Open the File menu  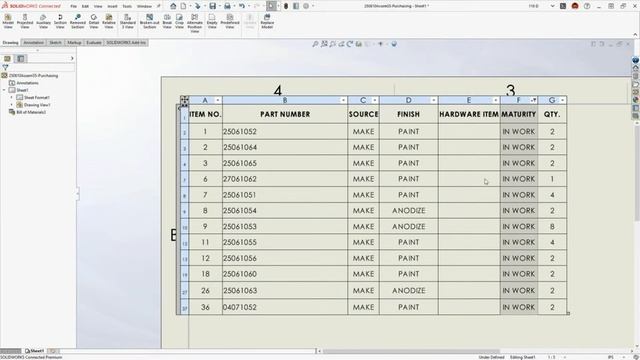pos(73,7)
